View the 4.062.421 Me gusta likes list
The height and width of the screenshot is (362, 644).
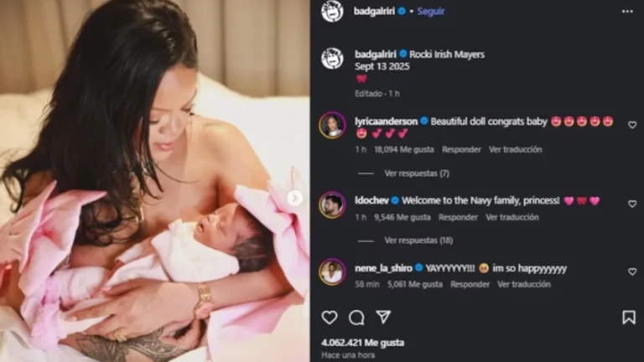pos(362,342)
